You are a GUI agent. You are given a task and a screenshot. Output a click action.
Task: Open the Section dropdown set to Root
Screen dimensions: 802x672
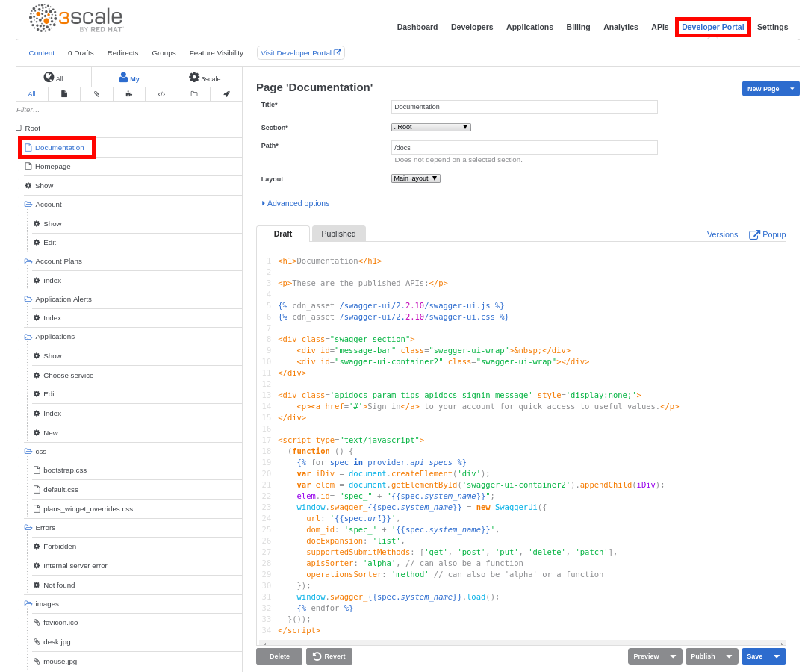point(431,126)
